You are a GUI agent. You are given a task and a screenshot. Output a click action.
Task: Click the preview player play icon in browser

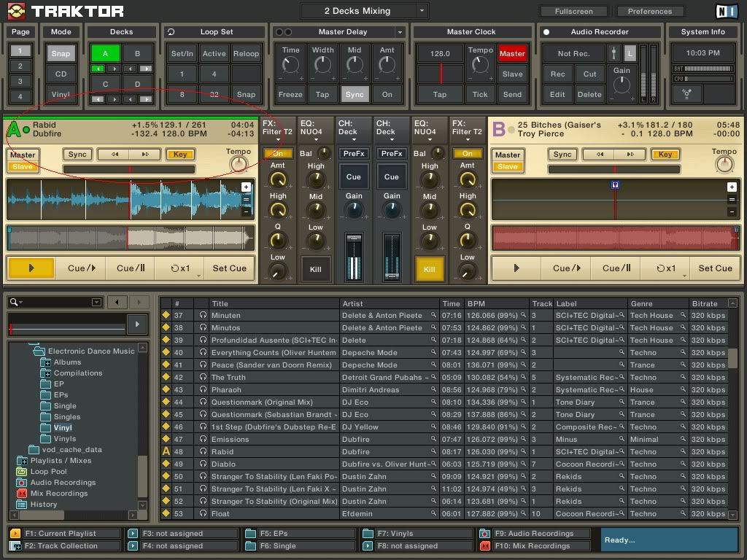[x=137, y=324]
